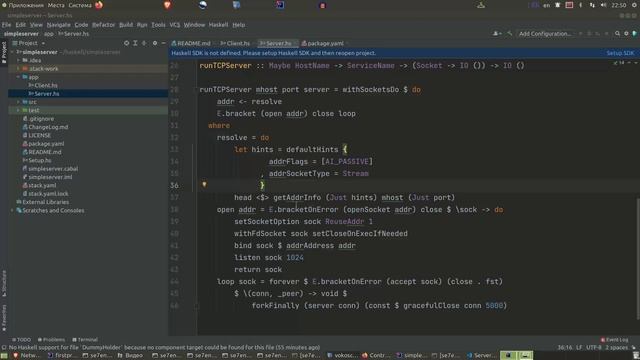The width and height of the screenshot is (640, 360).
Task: Open the File menu
Action: coord(7,24)
